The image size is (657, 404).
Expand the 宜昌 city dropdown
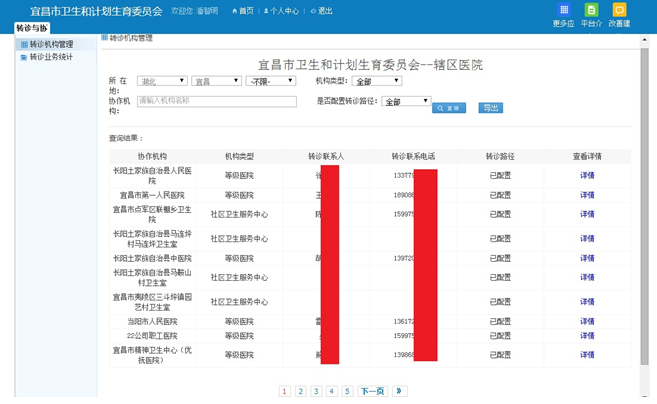[216, 81]
